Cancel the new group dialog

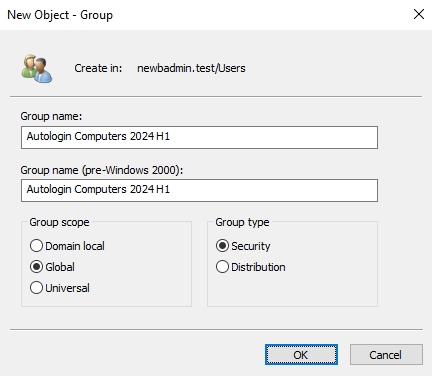386,355
